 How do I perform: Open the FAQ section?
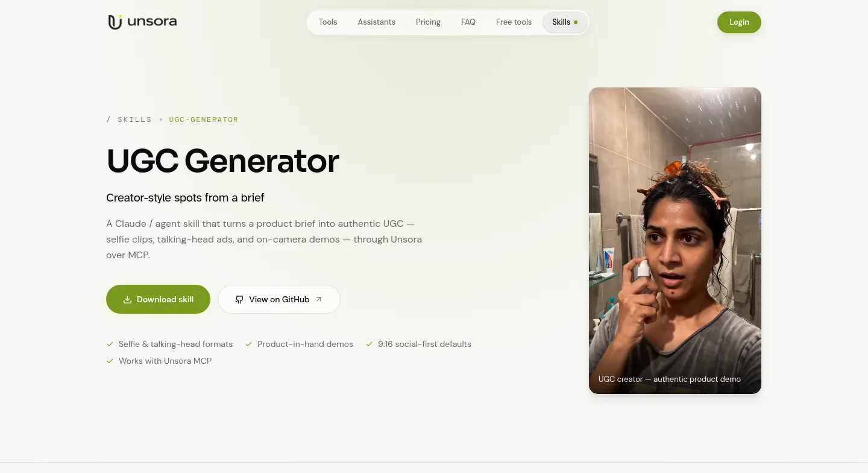click(468, 22)
